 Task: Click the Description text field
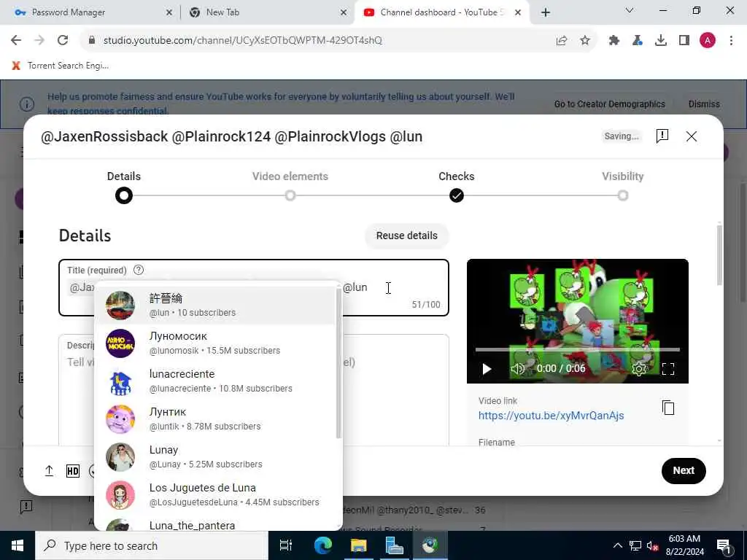point(253,389)
